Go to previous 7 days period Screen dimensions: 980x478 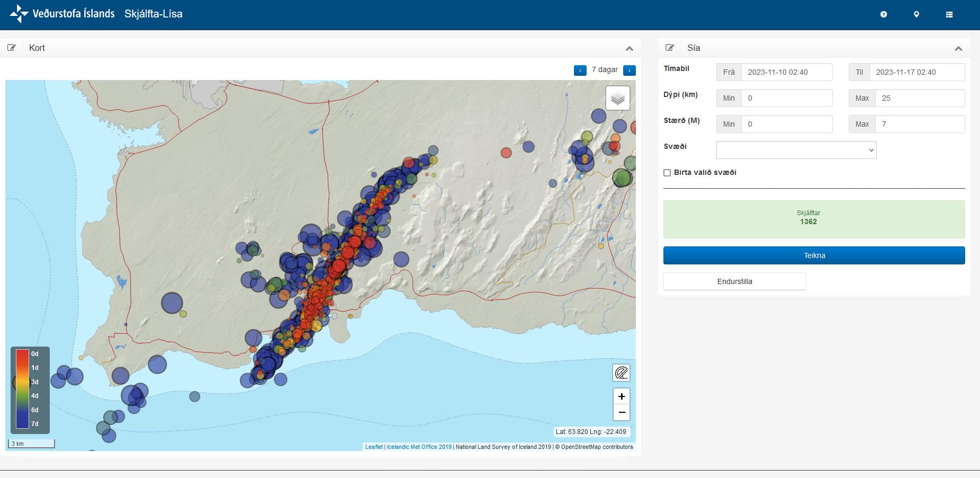(580, 70)
